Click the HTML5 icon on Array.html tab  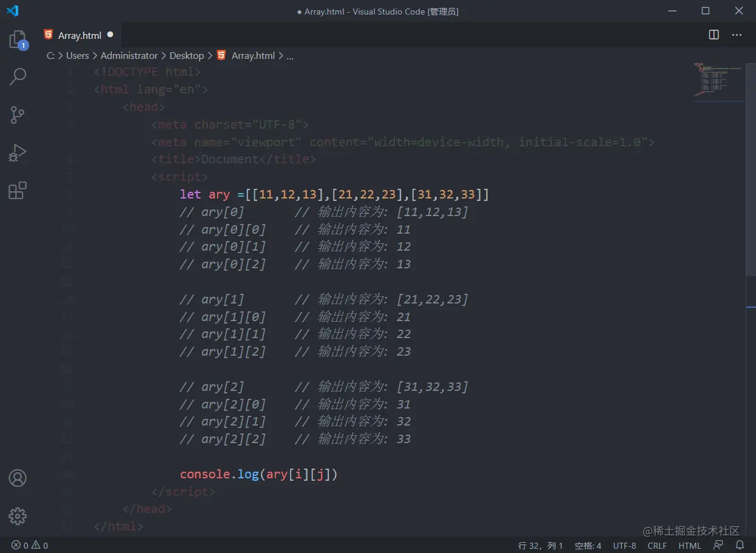click(49, 35)
